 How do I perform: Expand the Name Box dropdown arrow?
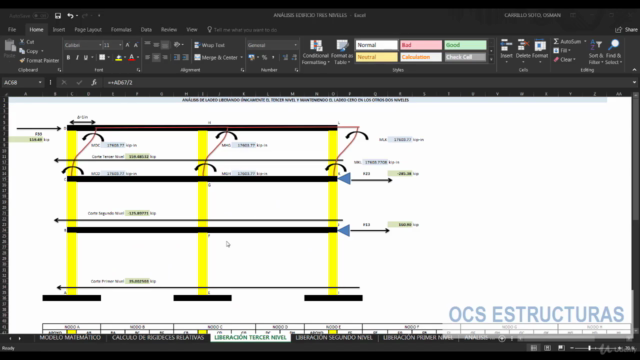point(40,82)
